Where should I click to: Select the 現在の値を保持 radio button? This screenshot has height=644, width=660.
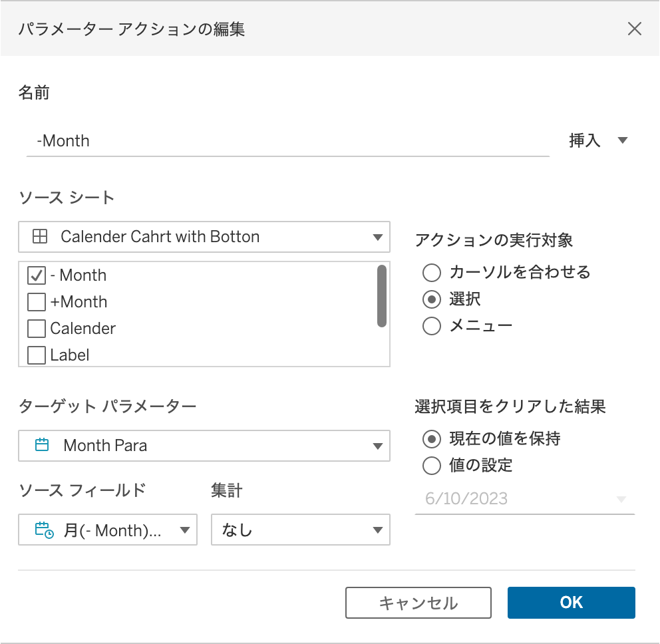coord(432,438)
